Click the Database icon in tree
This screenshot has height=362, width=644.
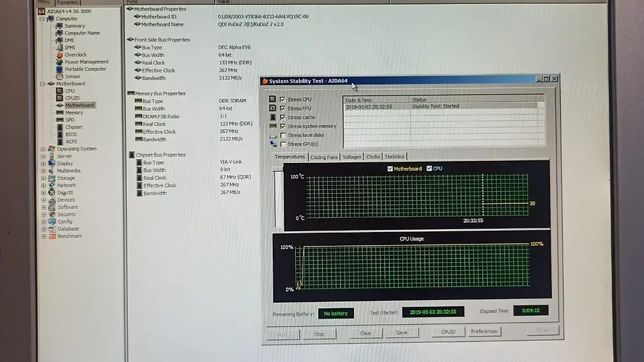click(52, 229)
